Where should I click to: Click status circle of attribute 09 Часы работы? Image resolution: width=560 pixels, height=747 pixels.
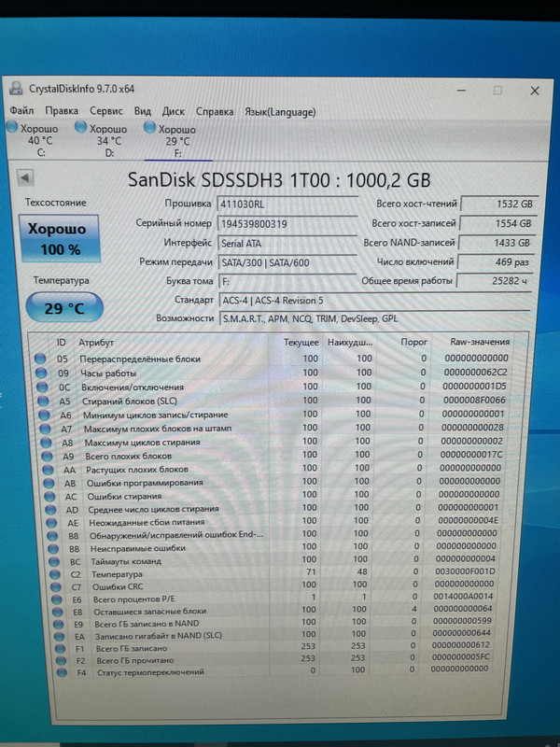click(x=41, y=373)
